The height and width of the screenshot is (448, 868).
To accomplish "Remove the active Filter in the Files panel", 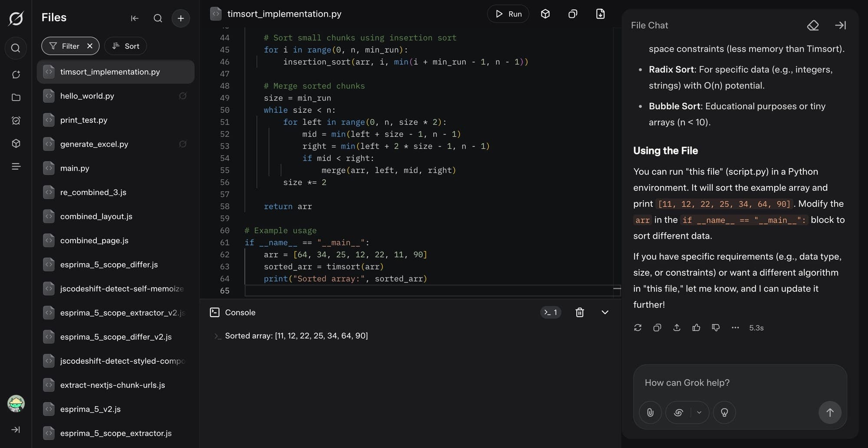I will [x=90, y=46].
